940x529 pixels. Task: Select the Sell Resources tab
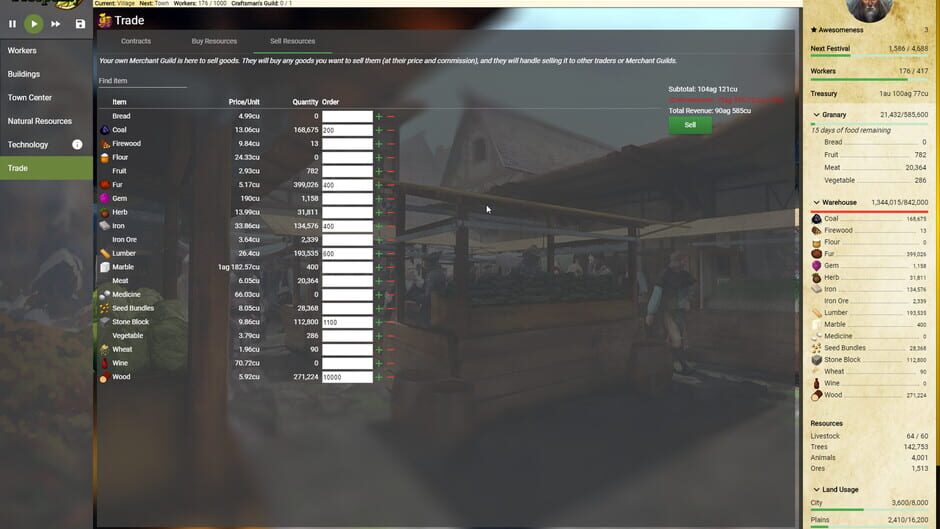[x=293, y=41]
